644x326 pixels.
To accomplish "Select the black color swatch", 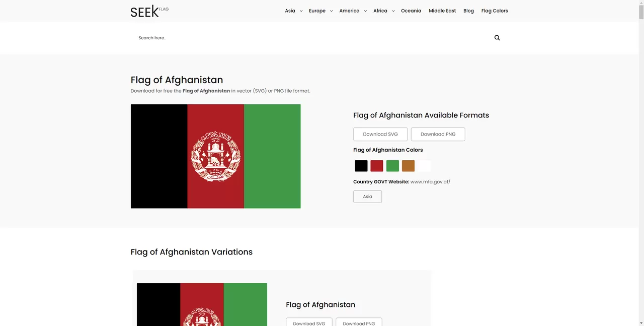I will [x=361, y=166].
